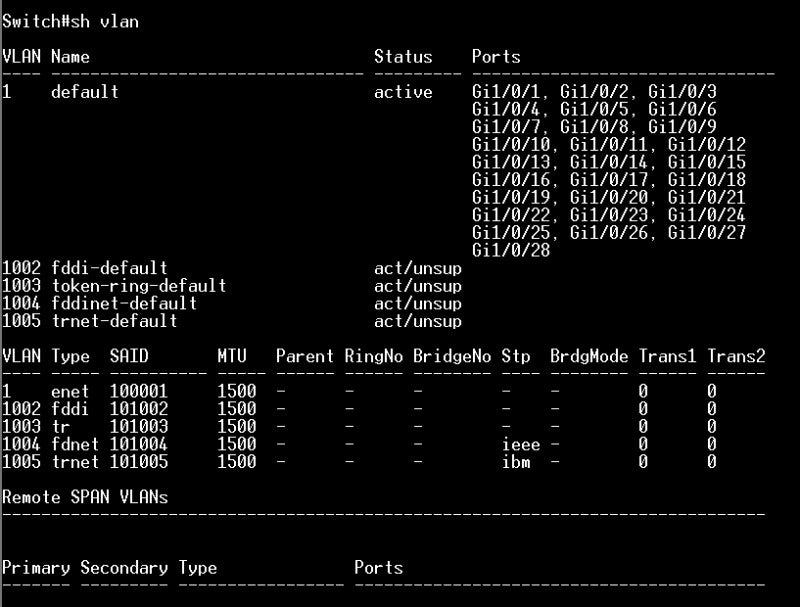The image size is (800, 607).
Task: Select SAID value '101002'
Action: 139,409
